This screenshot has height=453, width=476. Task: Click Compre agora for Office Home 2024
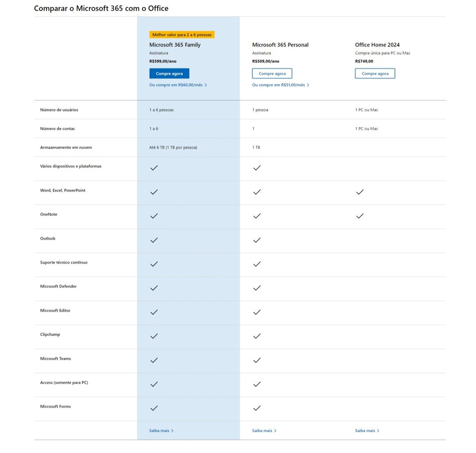tap(375, 73)
